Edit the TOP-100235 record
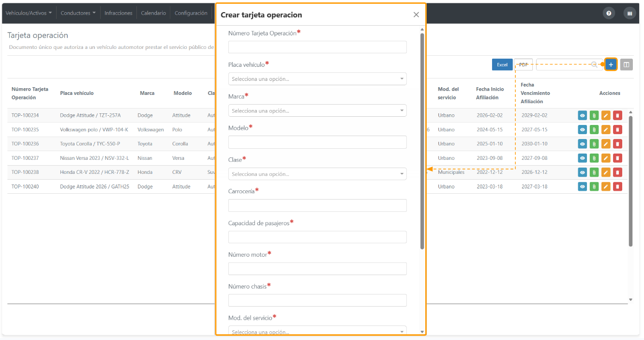 click(606, 130)
